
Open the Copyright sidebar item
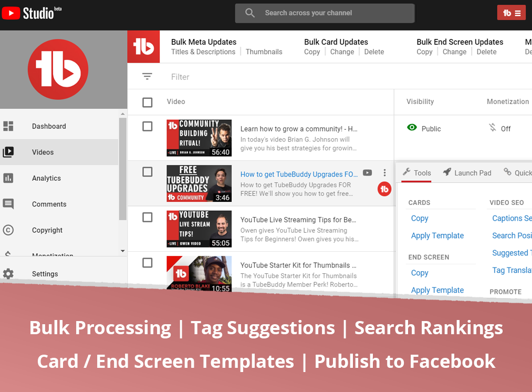(x=59, y=230)
